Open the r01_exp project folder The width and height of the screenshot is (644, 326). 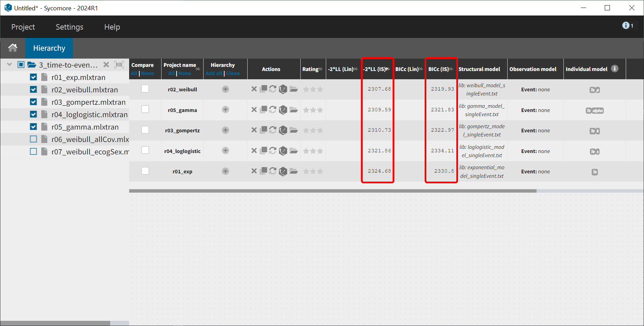pos(293,171)
